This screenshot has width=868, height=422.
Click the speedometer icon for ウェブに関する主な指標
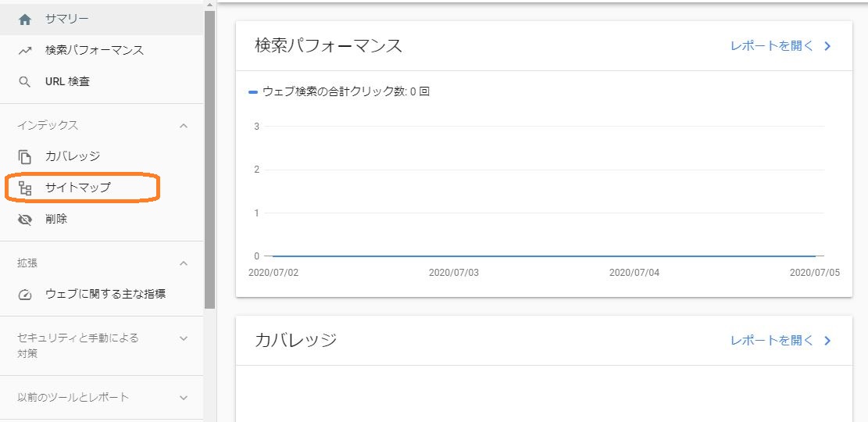pos(25,295)
